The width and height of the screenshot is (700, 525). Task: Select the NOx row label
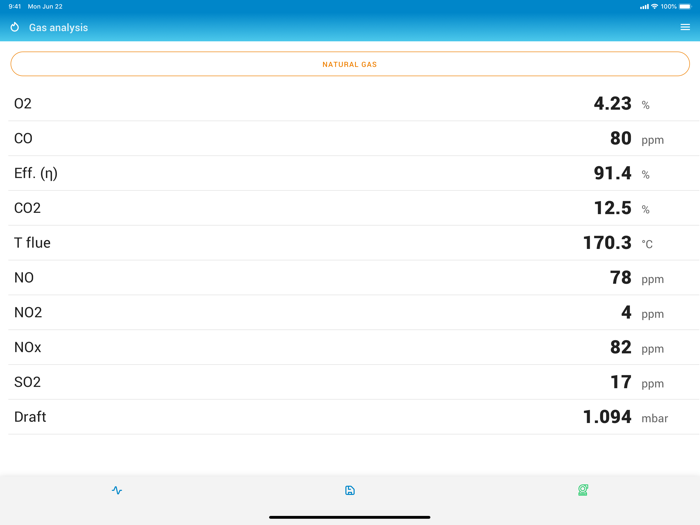tap(28, 347)
